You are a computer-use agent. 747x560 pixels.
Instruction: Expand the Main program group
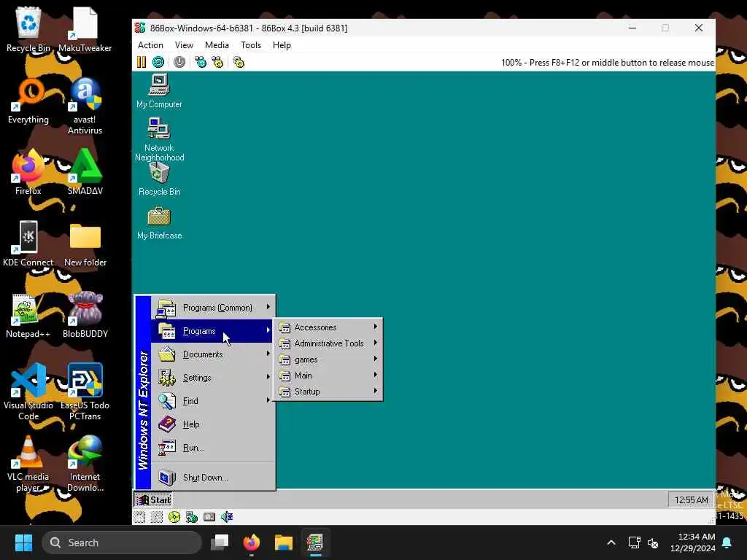pos(328,376)
